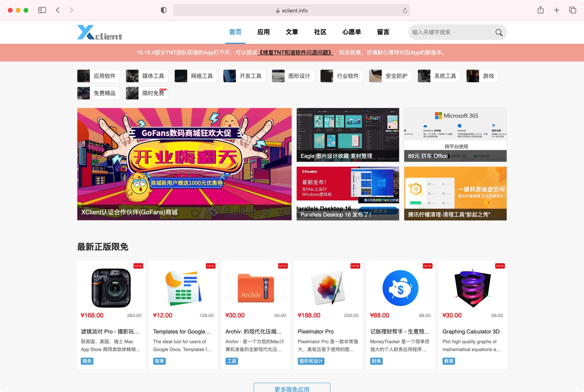Screen dimensions: 584x392
Task: Toggle the Safari sidebar button
Action: pyautogui.click(x=42, y=10)
